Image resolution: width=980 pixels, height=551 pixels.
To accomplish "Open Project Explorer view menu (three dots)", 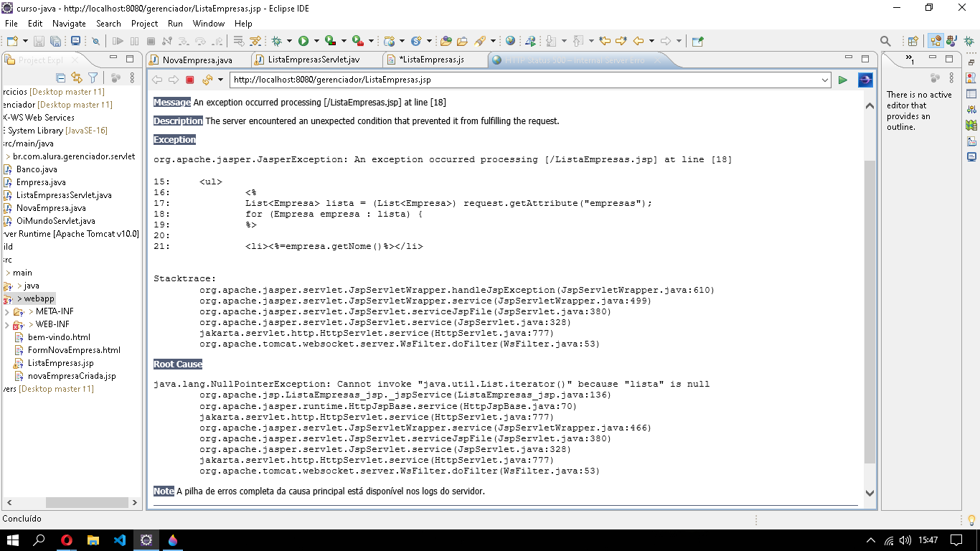I will tap(132, 77).
